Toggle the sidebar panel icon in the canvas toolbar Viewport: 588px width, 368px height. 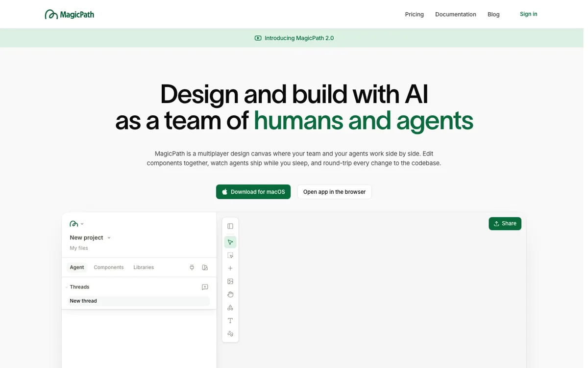pos(230,226)
